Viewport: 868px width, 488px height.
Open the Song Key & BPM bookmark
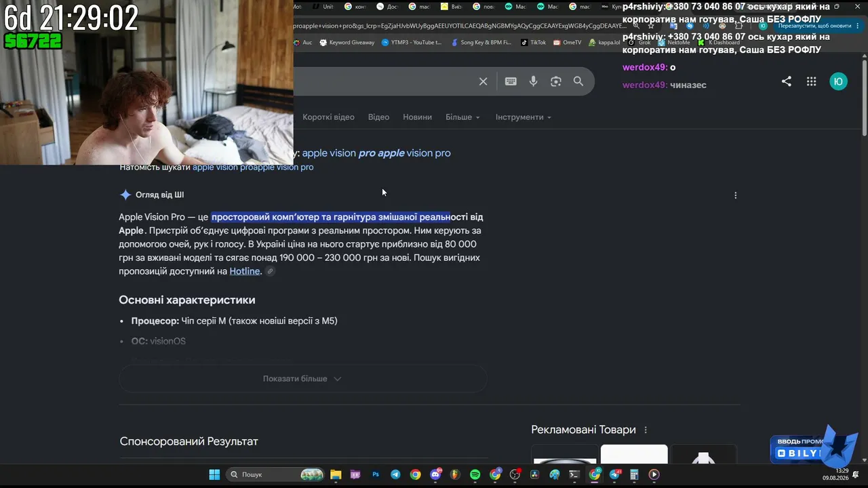pyautogui.click(x=481, y=42)
